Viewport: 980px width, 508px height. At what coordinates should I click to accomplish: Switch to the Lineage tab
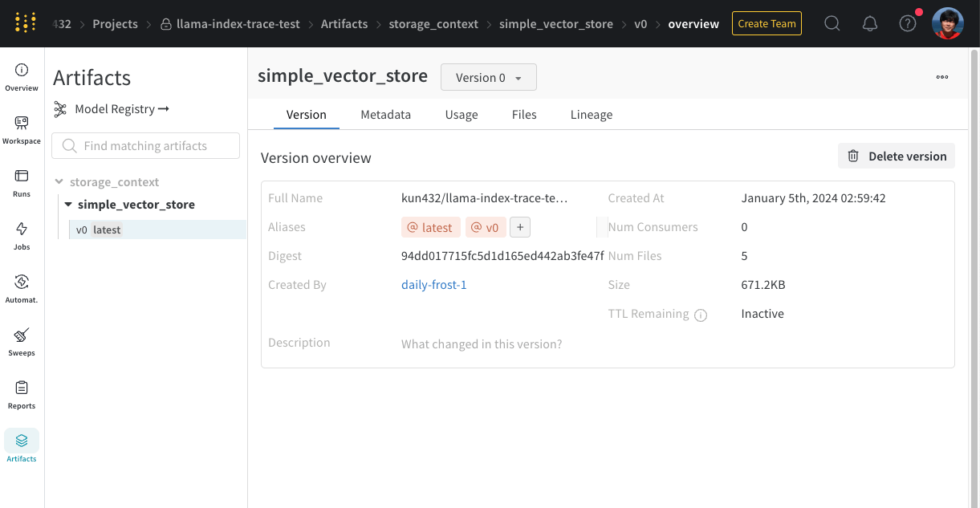(592, 115)
